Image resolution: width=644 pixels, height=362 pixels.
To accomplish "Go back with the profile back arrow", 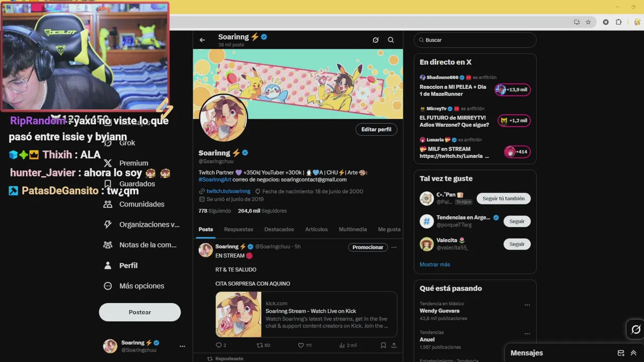I will click(x=202, y=40).
